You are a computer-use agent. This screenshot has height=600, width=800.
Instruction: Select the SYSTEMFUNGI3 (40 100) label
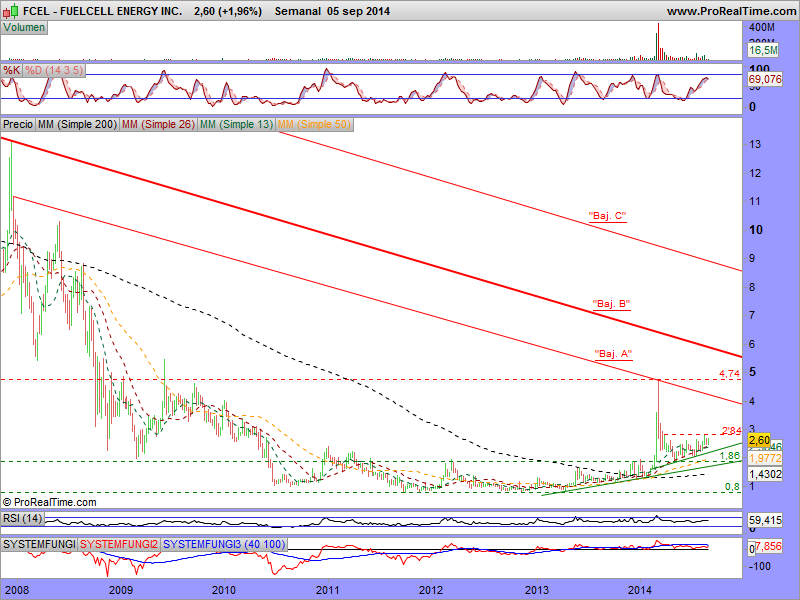[x=224, y=544]
